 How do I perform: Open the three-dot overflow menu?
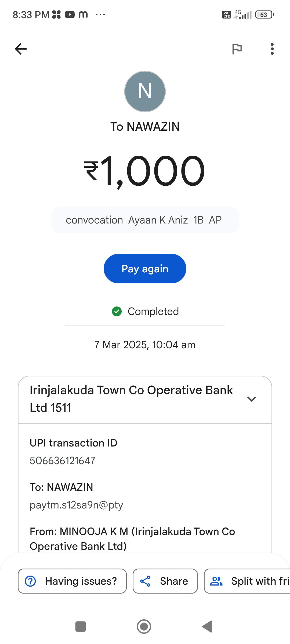coord(272,49)
